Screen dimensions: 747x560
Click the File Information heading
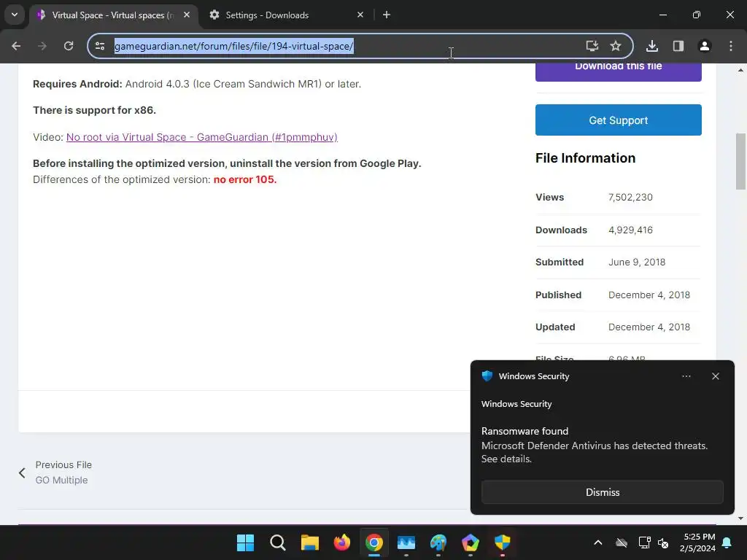(585, 158)
